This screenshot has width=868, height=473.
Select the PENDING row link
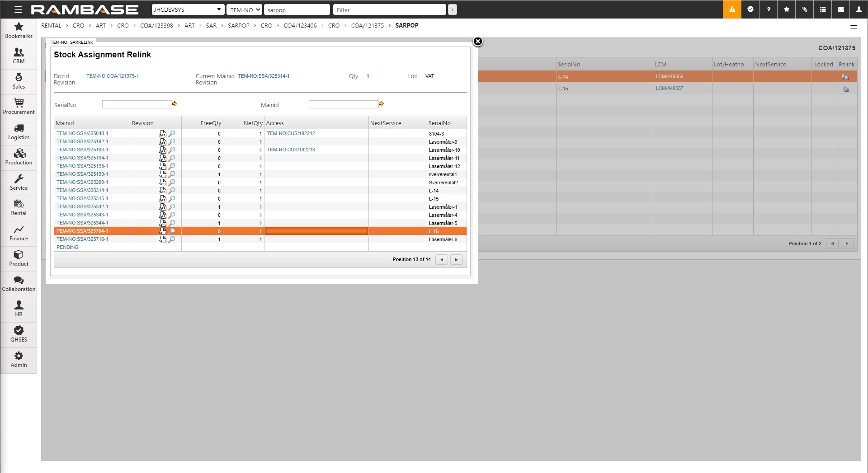pos(67,248)
